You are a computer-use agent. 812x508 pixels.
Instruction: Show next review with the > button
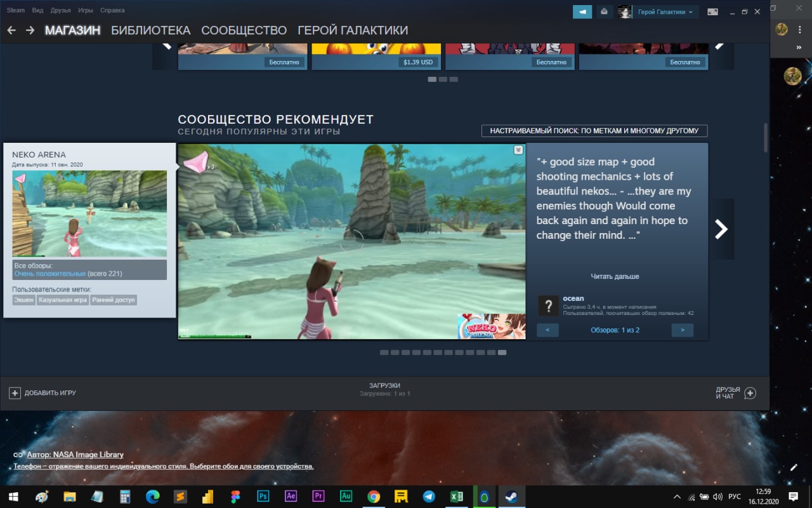point(683,330)
